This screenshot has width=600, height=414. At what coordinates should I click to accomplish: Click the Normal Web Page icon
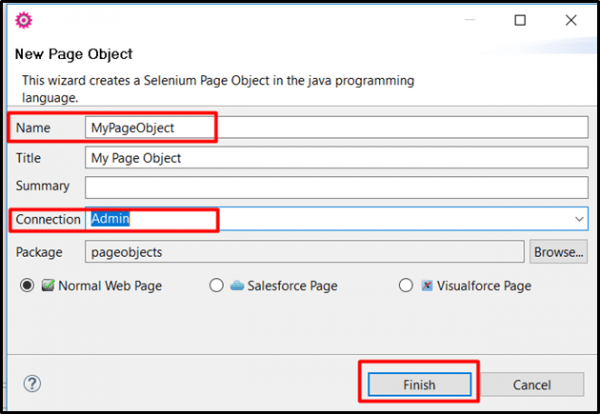pyautogui.click(x=48, y=285)
